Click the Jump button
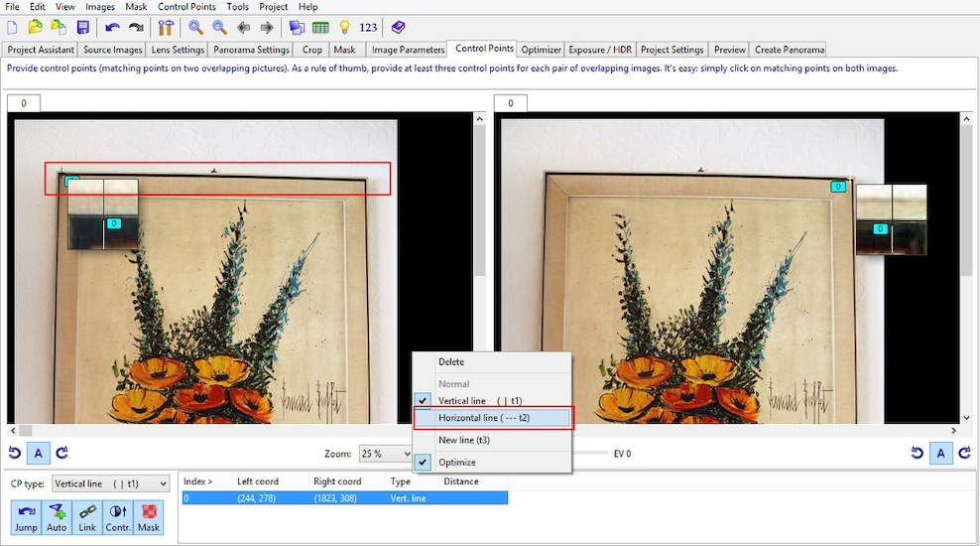The width and height of the screenshot is (980, 546). tap(26, 517)
